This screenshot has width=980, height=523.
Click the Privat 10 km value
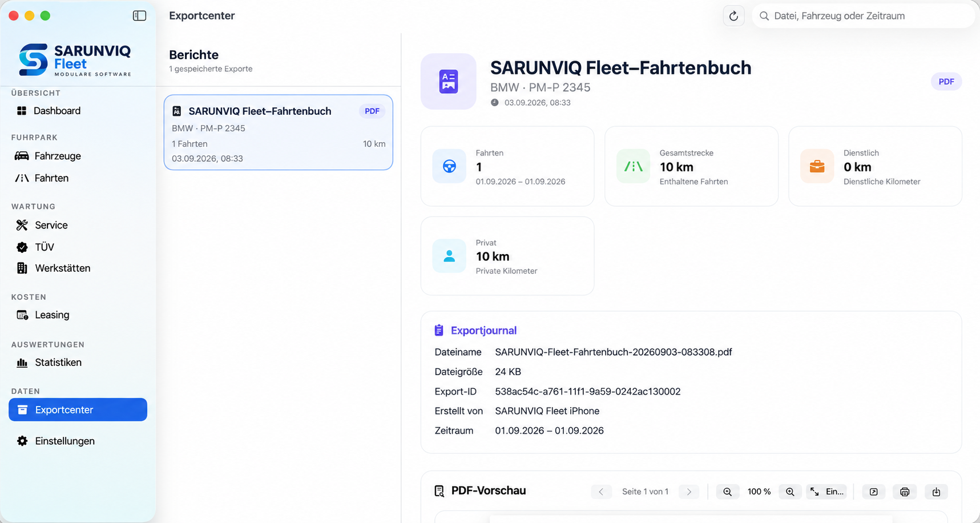coord(493,257)
